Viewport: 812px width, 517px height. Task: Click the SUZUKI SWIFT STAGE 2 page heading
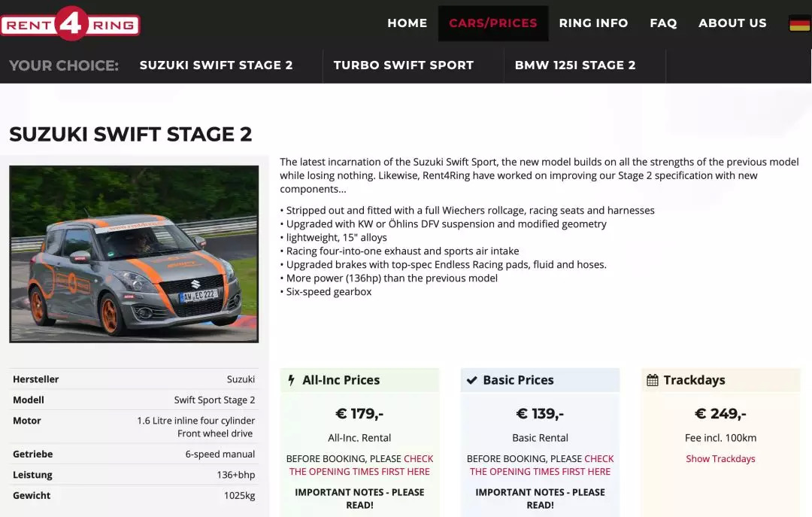[x=131, y=134]
